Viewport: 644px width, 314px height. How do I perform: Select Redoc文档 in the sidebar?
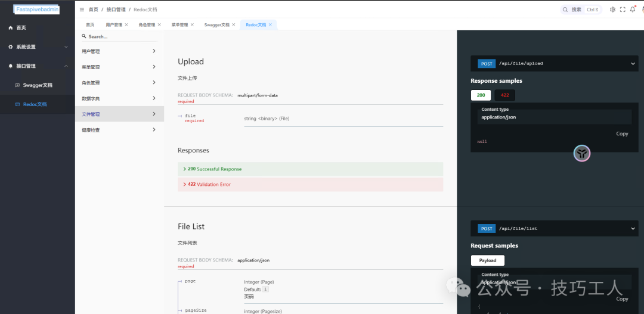(x=38, y=104)
